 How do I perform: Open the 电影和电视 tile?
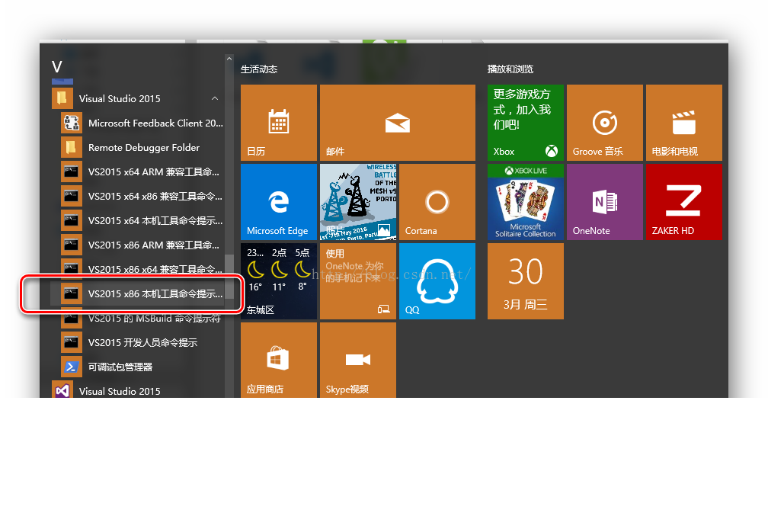684,123
